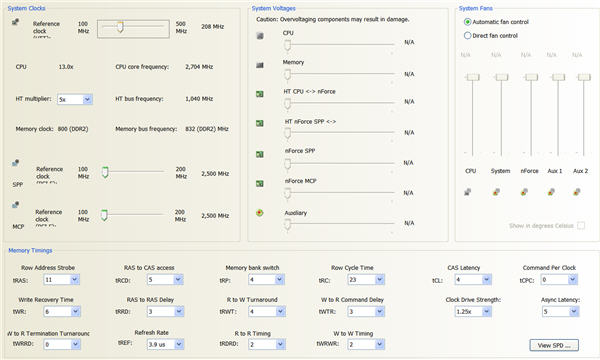Click the 1,040 MHz HT bus frequency value

tap(199, 99)
